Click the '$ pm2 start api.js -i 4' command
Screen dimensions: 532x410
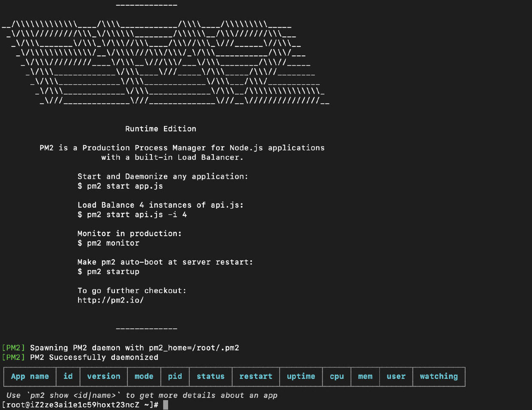click(x=132, y=215)
